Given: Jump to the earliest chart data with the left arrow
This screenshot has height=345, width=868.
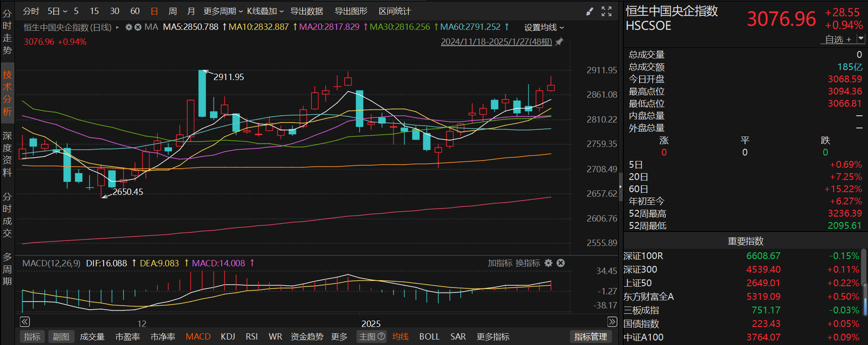Looking at the screenshot, I should [25, 321].
